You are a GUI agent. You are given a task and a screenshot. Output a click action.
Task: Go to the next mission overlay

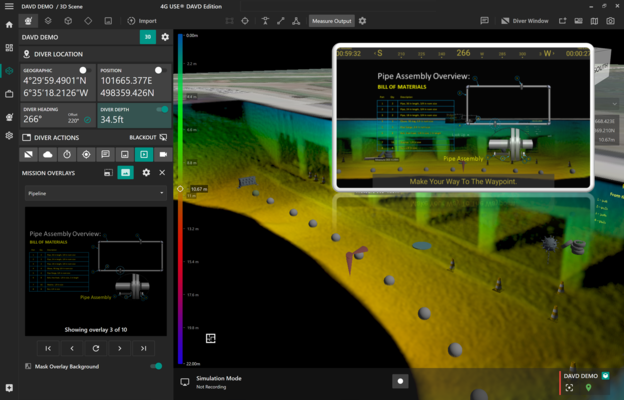[x=120, y=348]
